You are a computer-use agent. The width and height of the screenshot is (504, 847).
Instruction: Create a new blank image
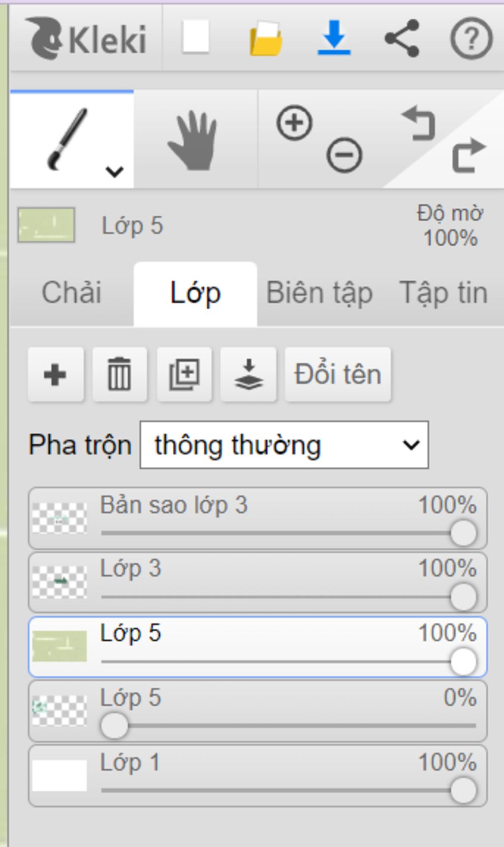(196, 37)
